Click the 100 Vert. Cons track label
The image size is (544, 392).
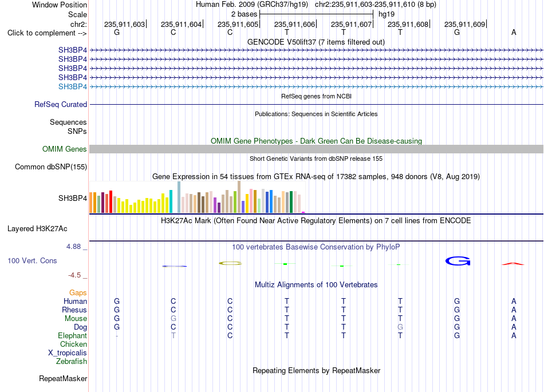[32, 260]
